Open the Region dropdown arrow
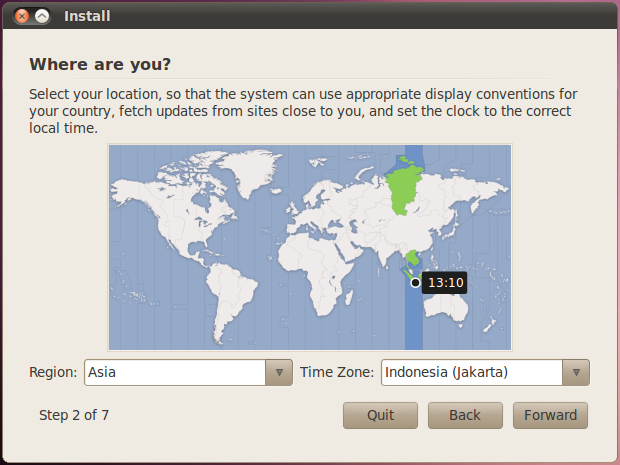The height and width of the screenshot is (465, 620). tap(279, 372)
